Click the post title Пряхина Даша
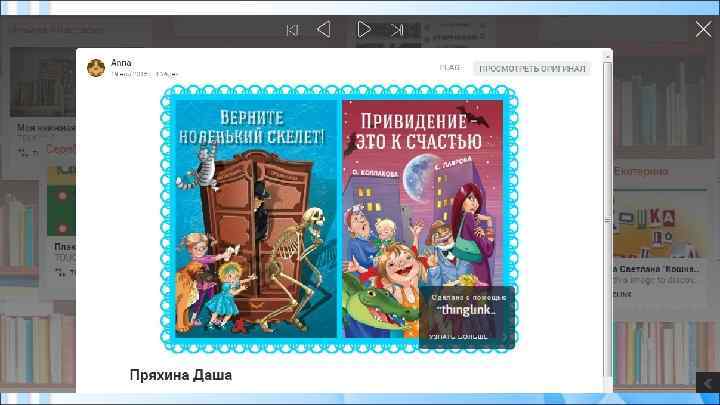This screenshot has height=405, width=720. pos(181,375)
